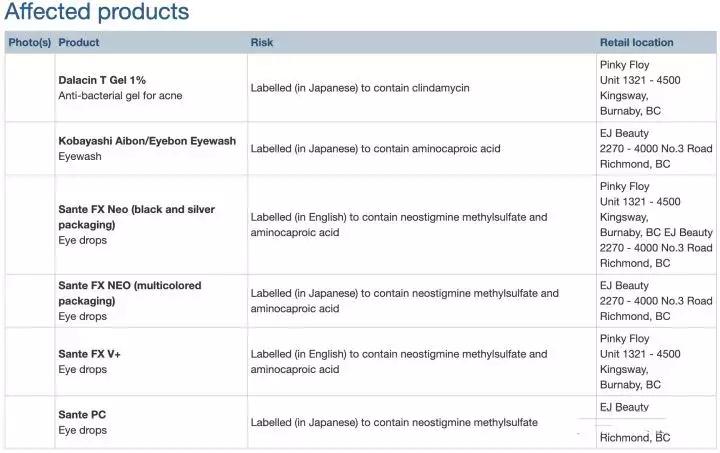Select the Dalacin T Gel 1% product name
The image size is (720, 453).
[x=102, y=80]
